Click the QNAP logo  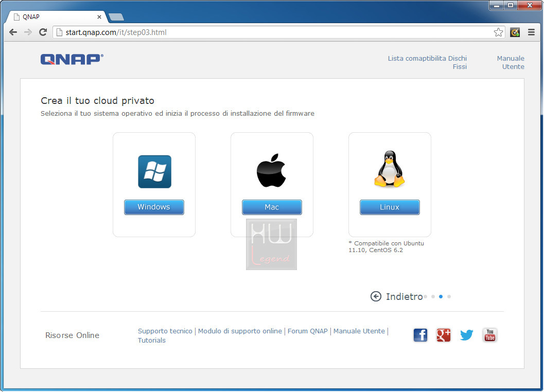[72, 59]
